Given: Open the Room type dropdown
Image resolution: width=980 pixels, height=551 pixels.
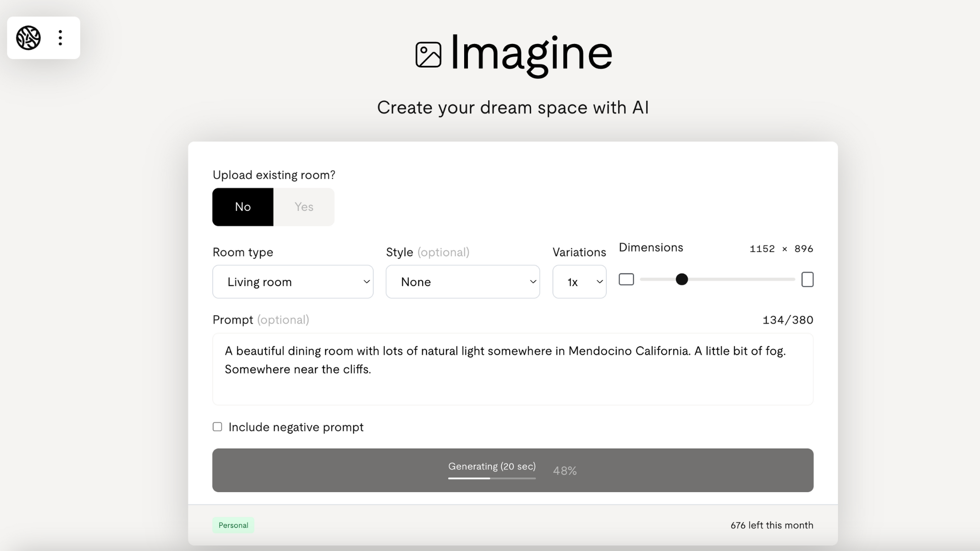Looking at the screenshot, I should click(x=293, y=282).
